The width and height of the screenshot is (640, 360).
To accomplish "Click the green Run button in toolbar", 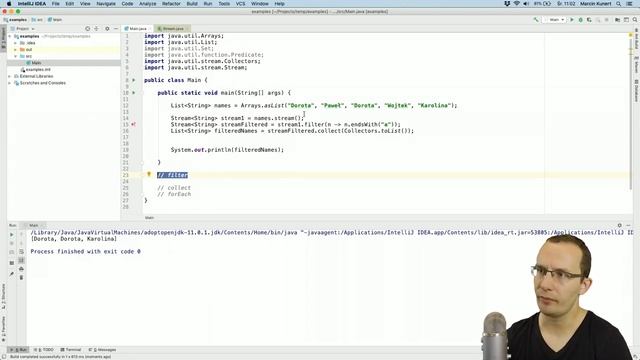I will 572,20.
